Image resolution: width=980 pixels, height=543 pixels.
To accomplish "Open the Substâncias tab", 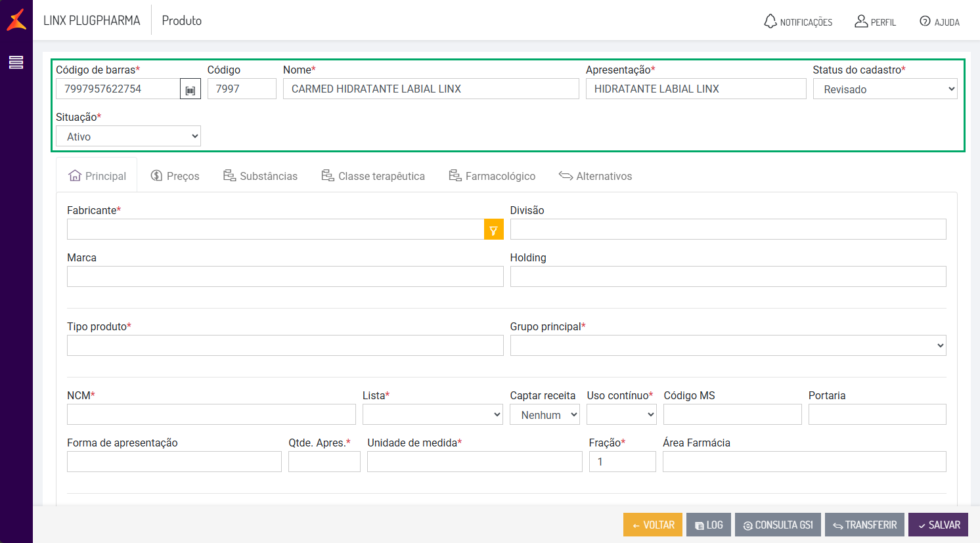I will coord(260,176).
